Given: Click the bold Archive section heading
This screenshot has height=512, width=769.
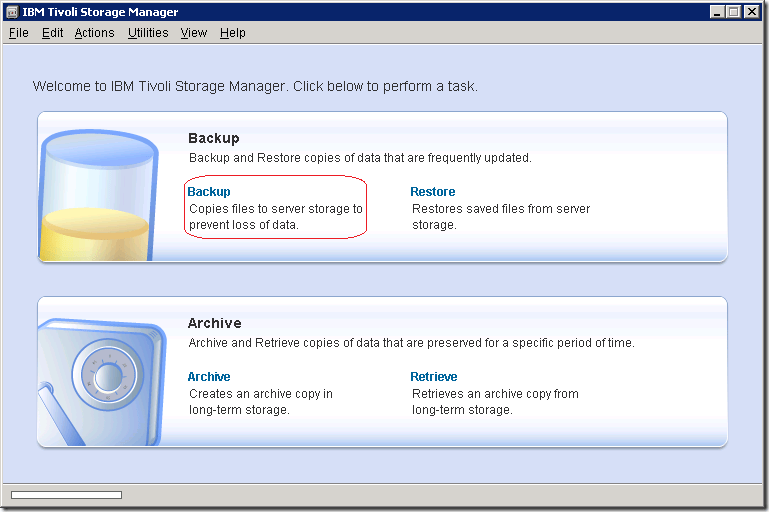Looking at the screenshot, I should (x=214, y=323).
